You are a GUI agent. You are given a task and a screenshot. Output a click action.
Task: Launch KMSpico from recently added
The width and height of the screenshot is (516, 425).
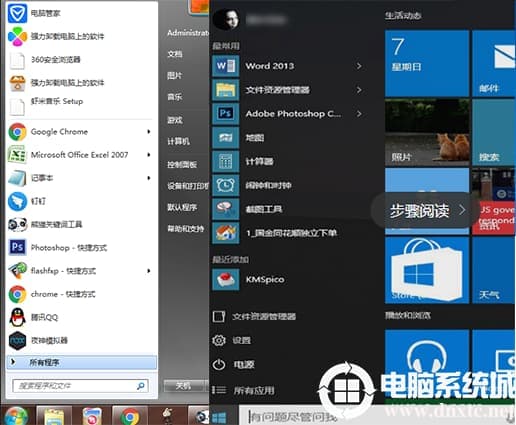[x=265, y=279]
